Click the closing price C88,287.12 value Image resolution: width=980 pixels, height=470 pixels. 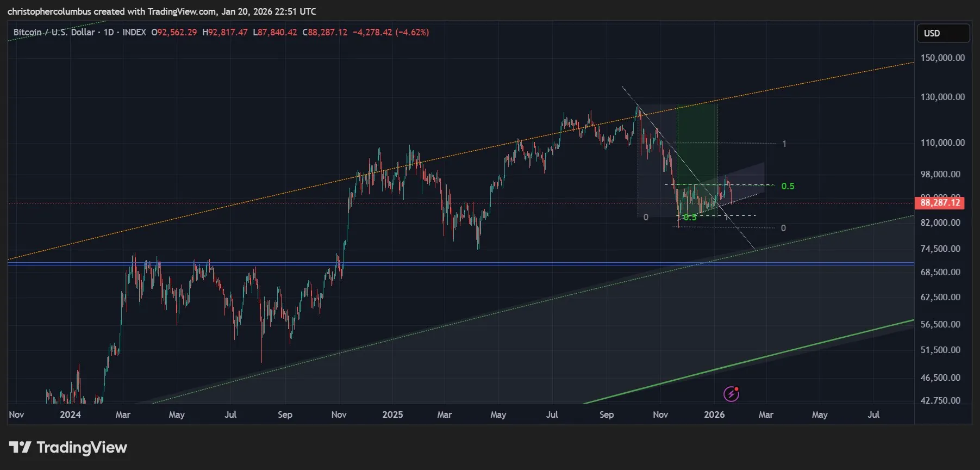(324, 32)
